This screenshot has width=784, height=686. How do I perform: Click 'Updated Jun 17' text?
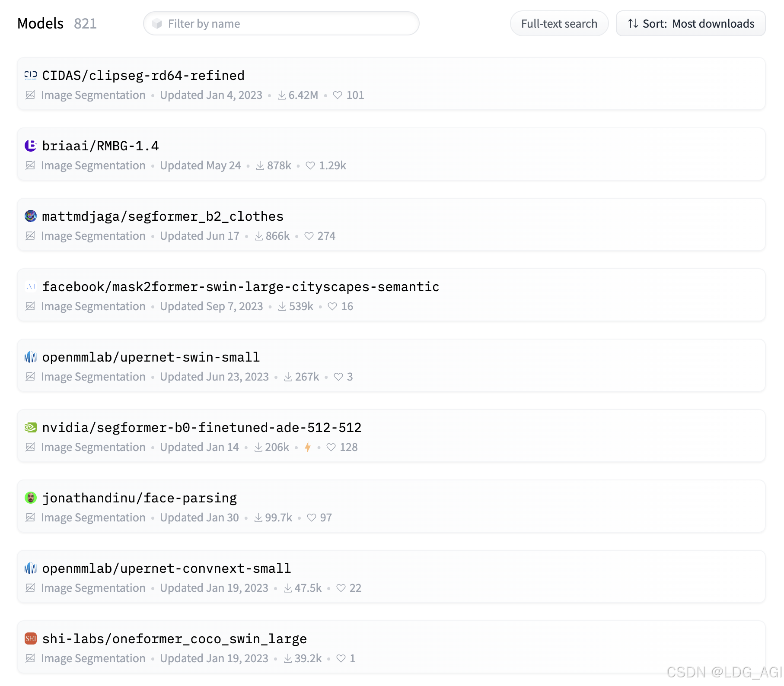tap(200, 236)
